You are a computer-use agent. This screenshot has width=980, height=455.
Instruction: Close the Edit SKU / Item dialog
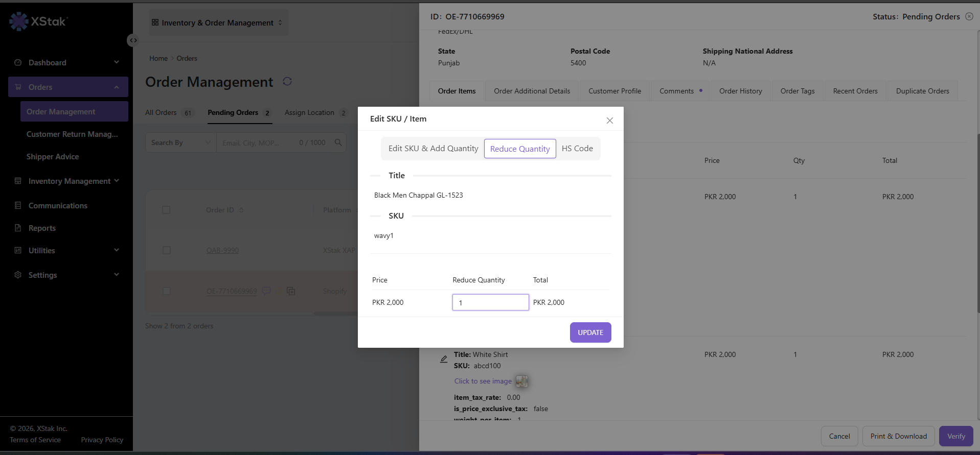point(609,121)
